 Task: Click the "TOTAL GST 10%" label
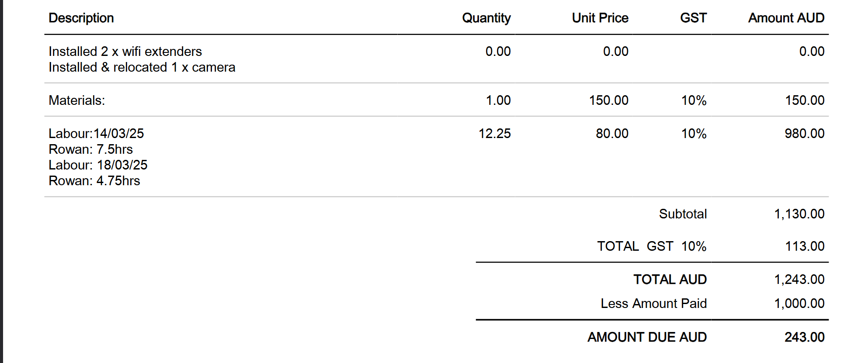(652, 246)
